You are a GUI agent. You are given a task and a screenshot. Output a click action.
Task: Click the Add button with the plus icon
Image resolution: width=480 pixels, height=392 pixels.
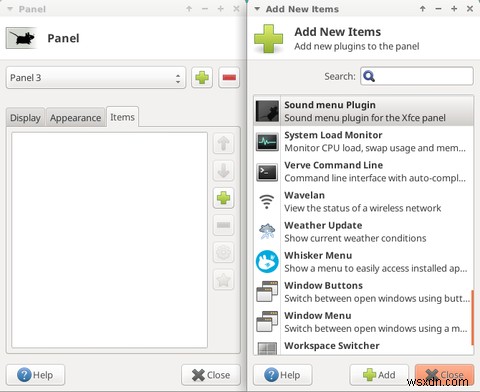[x=379, y=375]
